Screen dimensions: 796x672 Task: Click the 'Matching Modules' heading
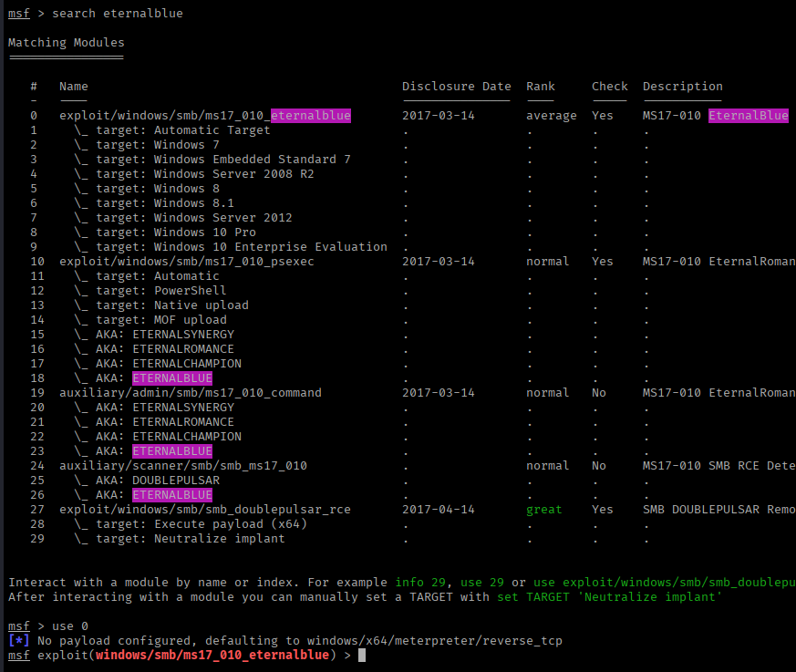click(x=66, y=43)
